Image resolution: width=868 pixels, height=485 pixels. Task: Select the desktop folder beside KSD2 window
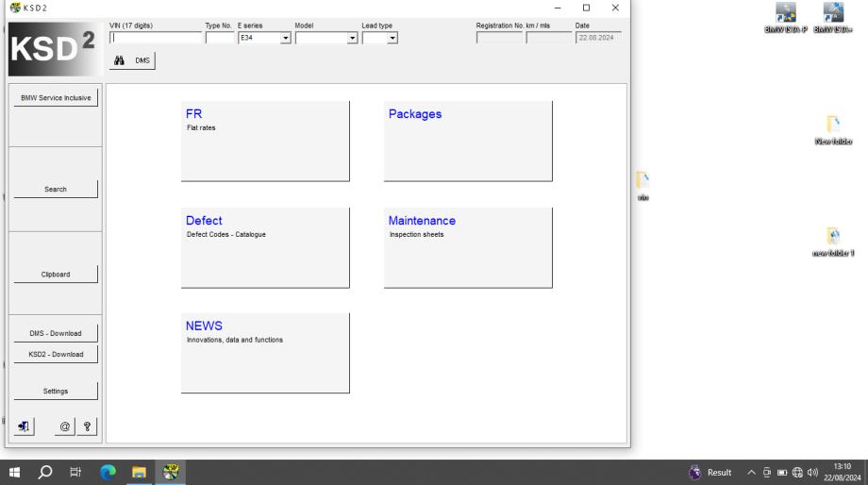(x=643, y=186)
